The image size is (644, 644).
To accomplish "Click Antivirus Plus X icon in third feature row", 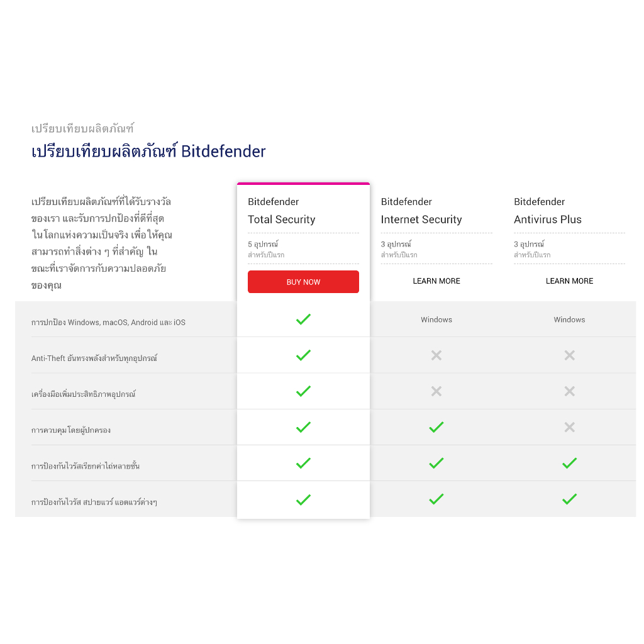I will (569, 391).
